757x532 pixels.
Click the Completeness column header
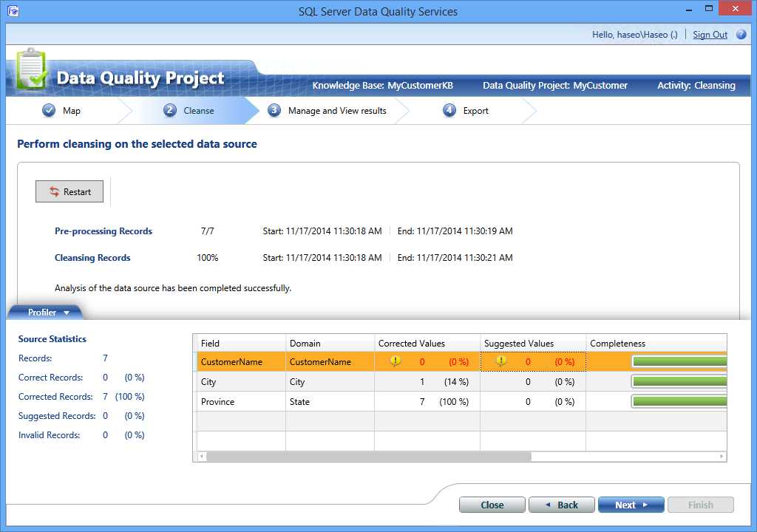[x=656, y=344]
